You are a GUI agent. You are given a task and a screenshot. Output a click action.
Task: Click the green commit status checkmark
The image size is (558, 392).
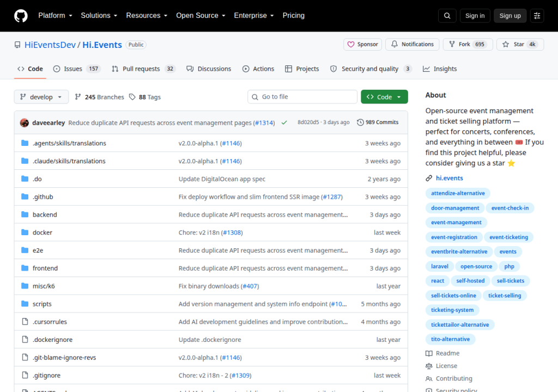click(x=284, y=122)
